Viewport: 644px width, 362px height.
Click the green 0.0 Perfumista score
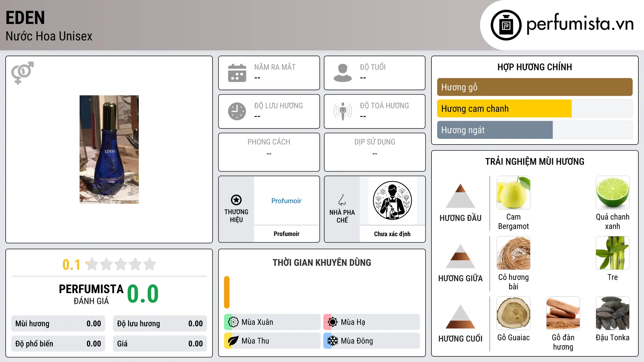(x=143, y=294)
